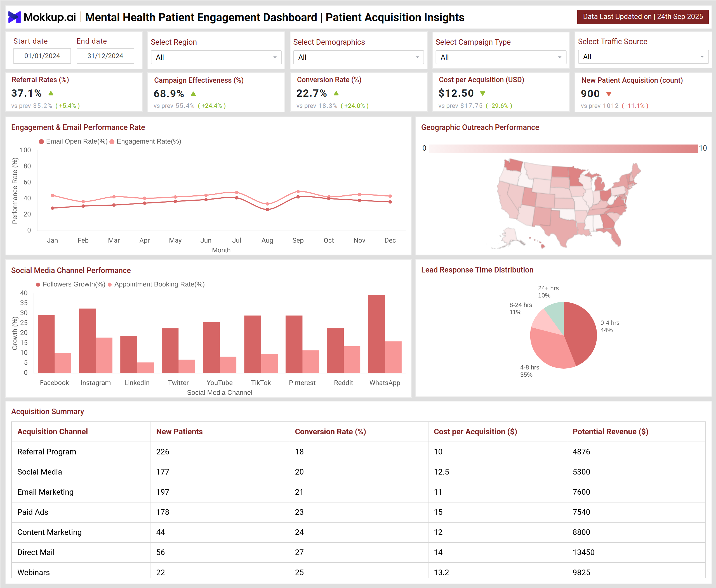The height and width of the screenshot is (588, 716).
Task: Click the Conversion Rate green up-arrow indicator
Action: pos(336,93)
